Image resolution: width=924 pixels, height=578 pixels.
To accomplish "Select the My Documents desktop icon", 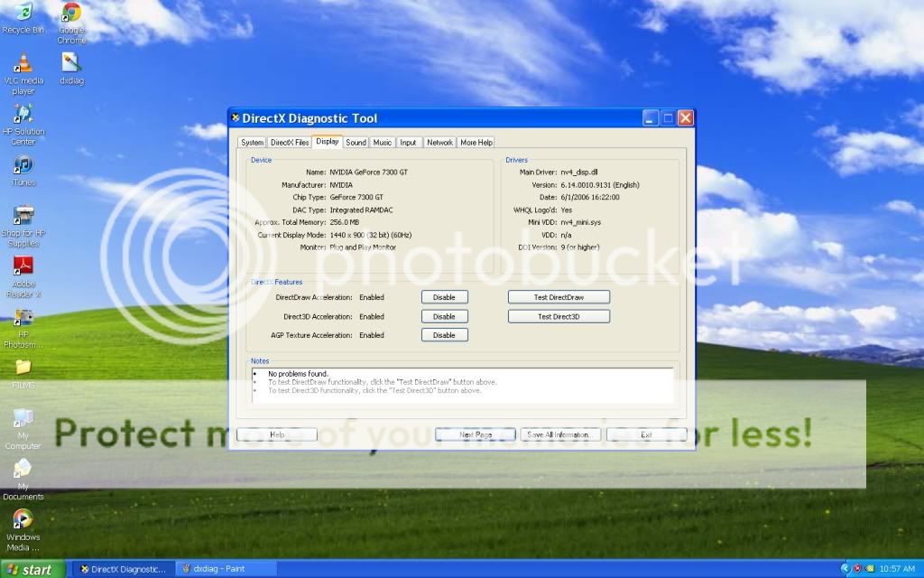I will [23, 480].
